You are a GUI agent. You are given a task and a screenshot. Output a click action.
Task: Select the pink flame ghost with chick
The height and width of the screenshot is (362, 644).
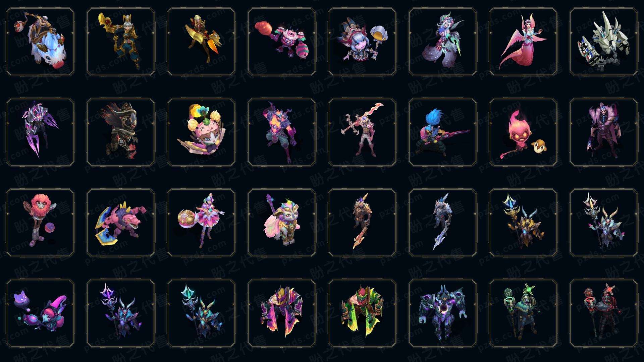(x=523, y=132)
